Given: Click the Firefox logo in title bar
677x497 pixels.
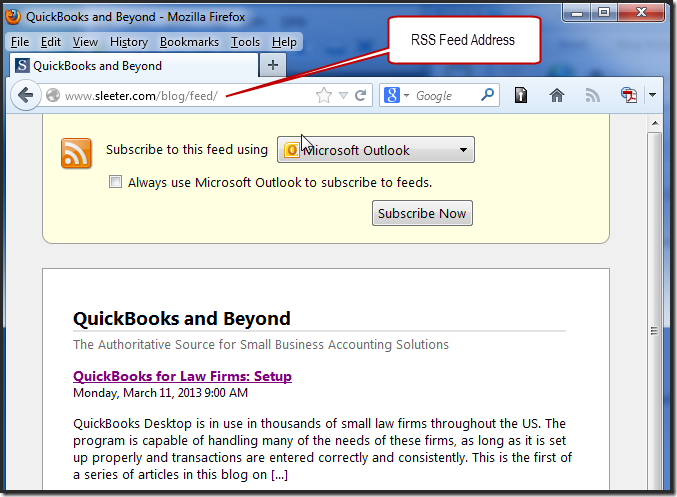Looking at the screenshot, I should point(13,16).
